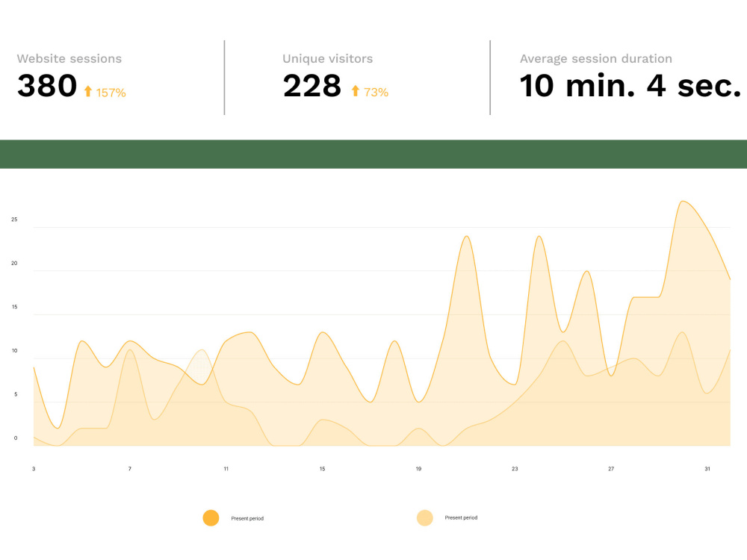This screenshot has height=560, width=747.
Task: Click the x-axis date label 11
Action: [x=226, y=469]
